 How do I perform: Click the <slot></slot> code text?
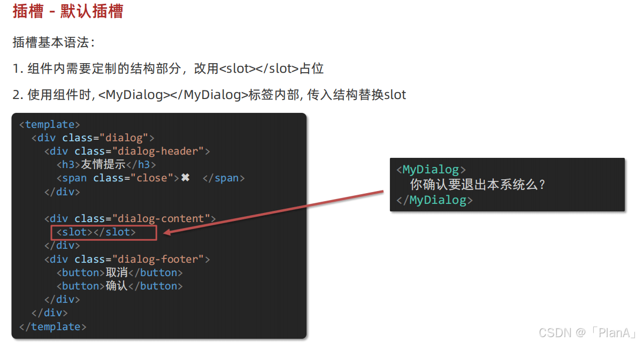click(96, 232)
